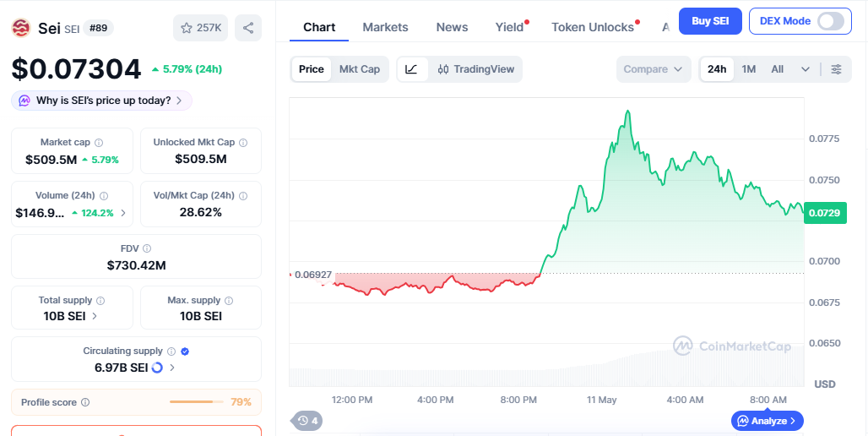Click the 0.06927 opening price label
This screenshot has width=868, height=436.
(313, 275)
